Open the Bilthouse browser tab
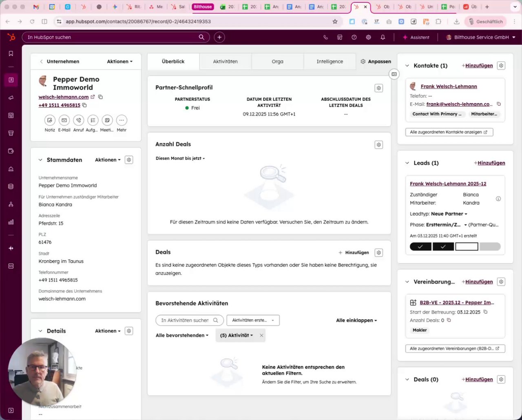Viewport: 522px width, 420px height. (x=203, y=7)
